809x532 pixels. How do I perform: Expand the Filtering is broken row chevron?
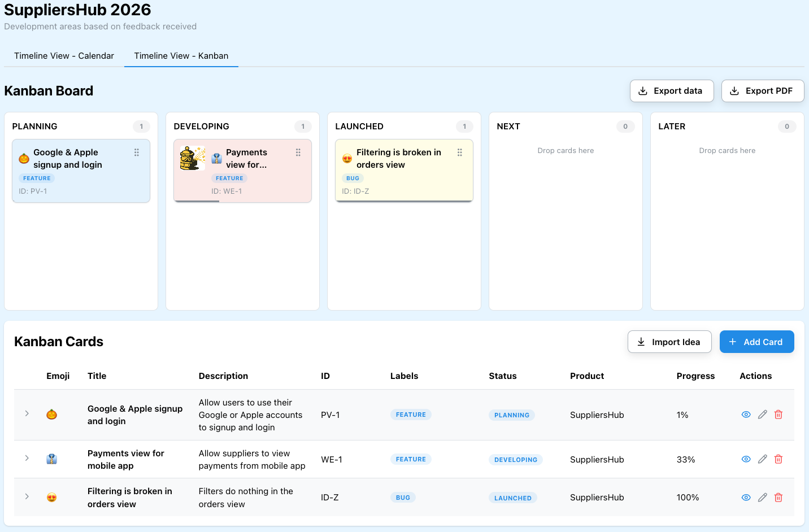(x=27, y=496)
